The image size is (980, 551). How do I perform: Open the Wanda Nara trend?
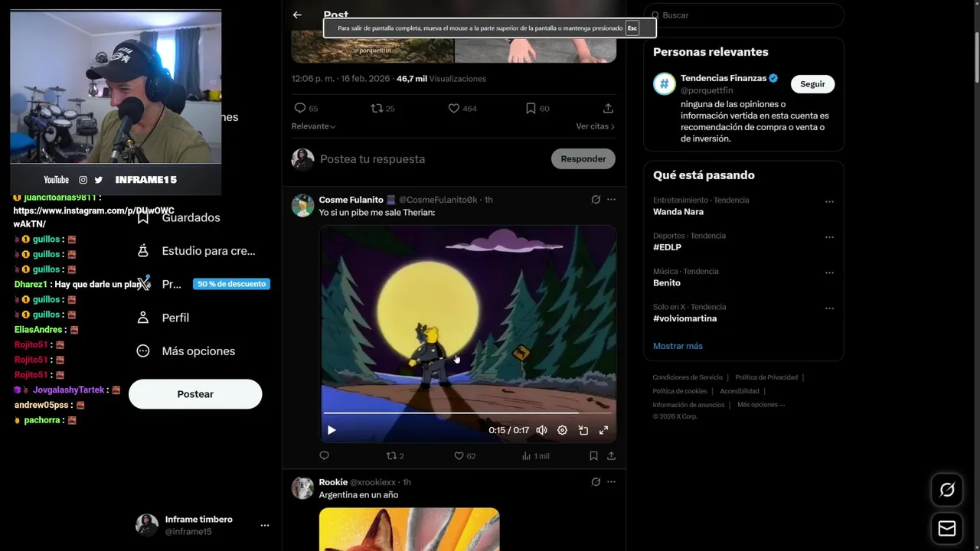(x=678, y=212)
